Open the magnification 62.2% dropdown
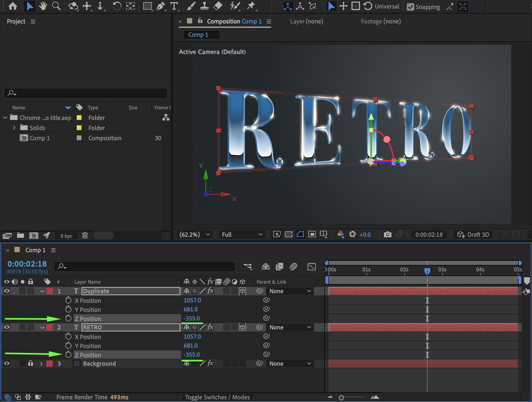This screenshot has width=532, height=402. pyautogui.click(x=194, y=235)
